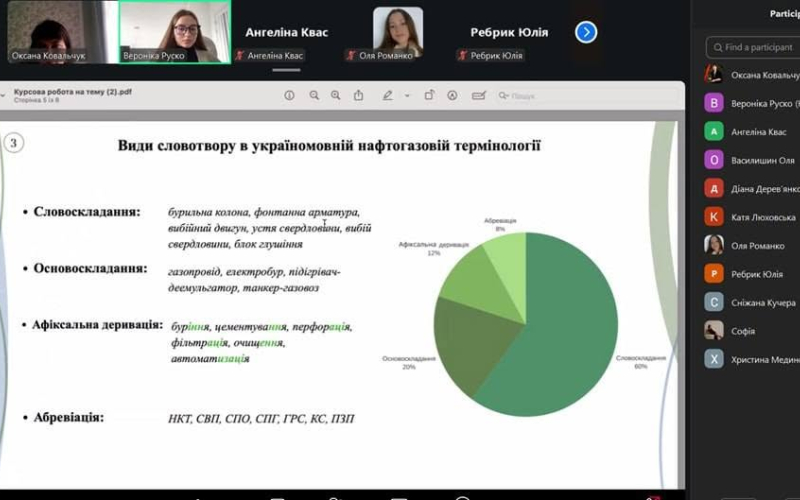The image size is (800, 500).
Task: Click red Д avatar of Діана
Action: (714, 188)
